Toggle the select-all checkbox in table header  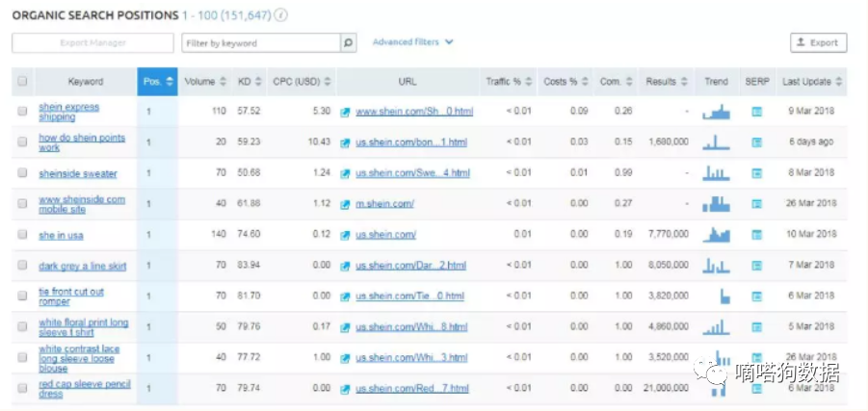coord(22,81)
